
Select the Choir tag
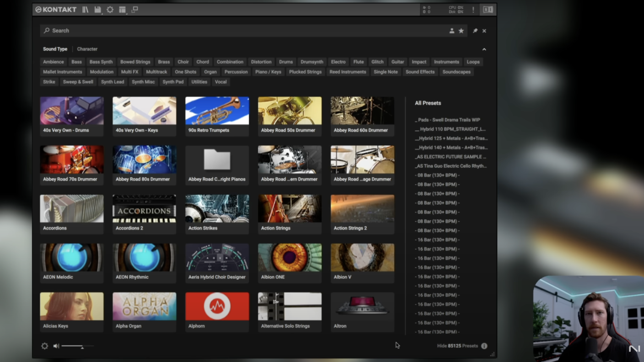point(183,62)
